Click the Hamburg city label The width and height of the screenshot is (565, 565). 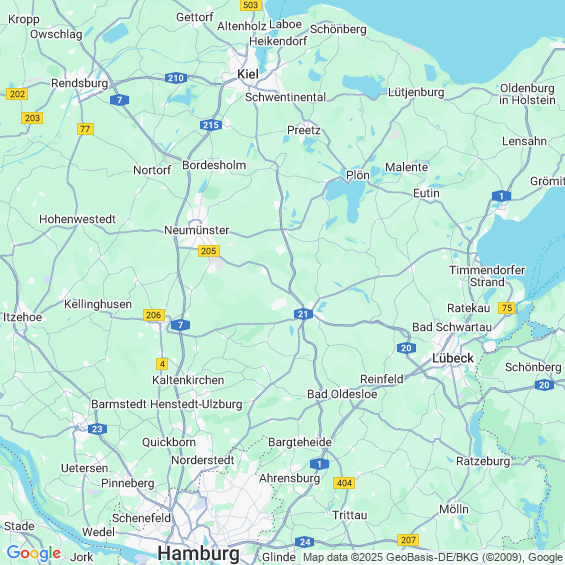click(199, 553)
